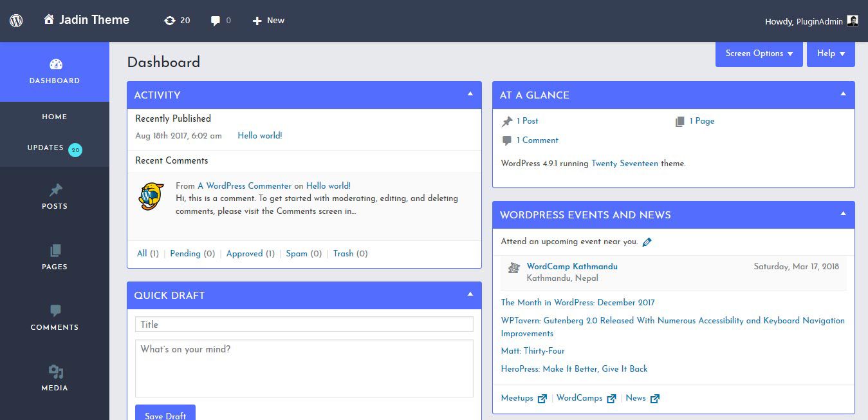The height and width of the screenshot is (420, 868).
Task: Click the Save Draft button
Action: (x=165, y=412)
